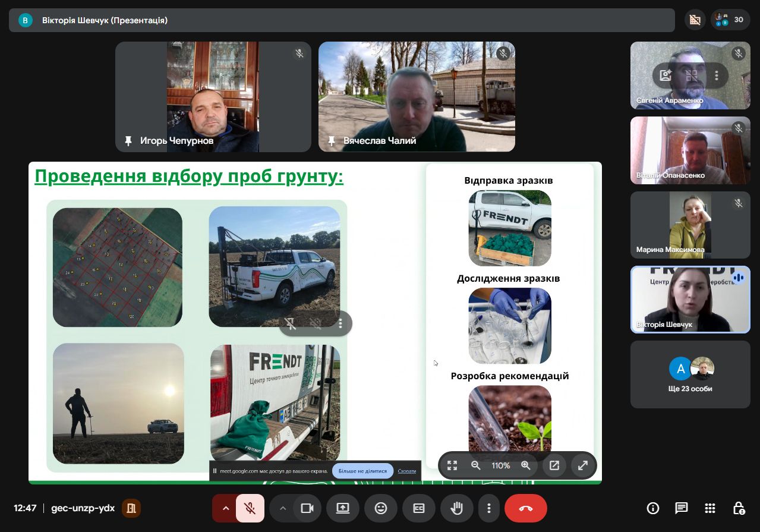This screenshot has width=760, height=532.
Task: Unmute the microphone in bottom bar
Action: pos(250,508)
